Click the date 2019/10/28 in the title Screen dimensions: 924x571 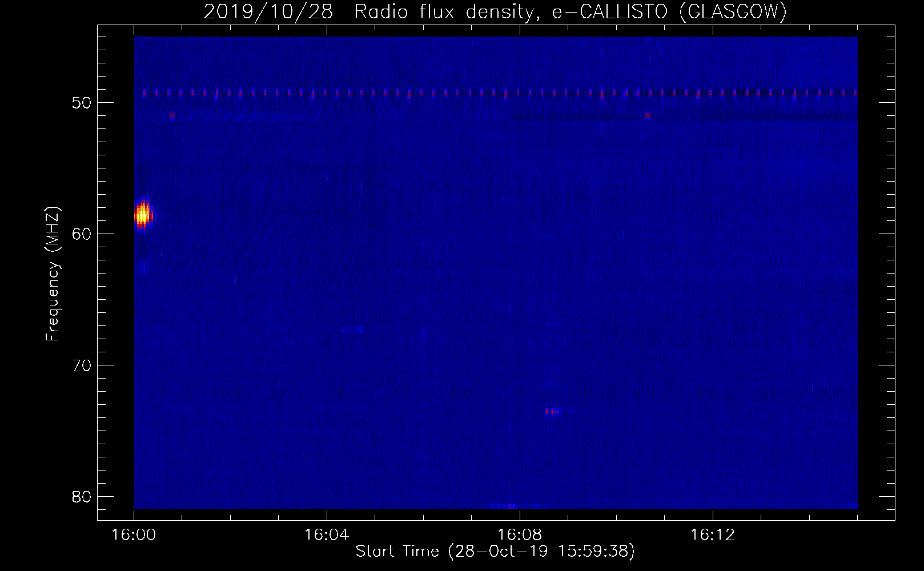(x=268, y=12)
